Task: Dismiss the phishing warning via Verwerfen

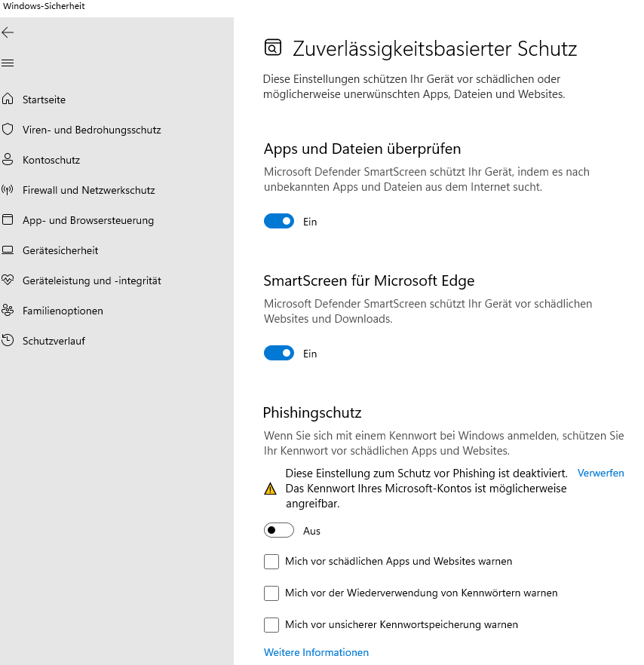Action: tap(600, 473)
